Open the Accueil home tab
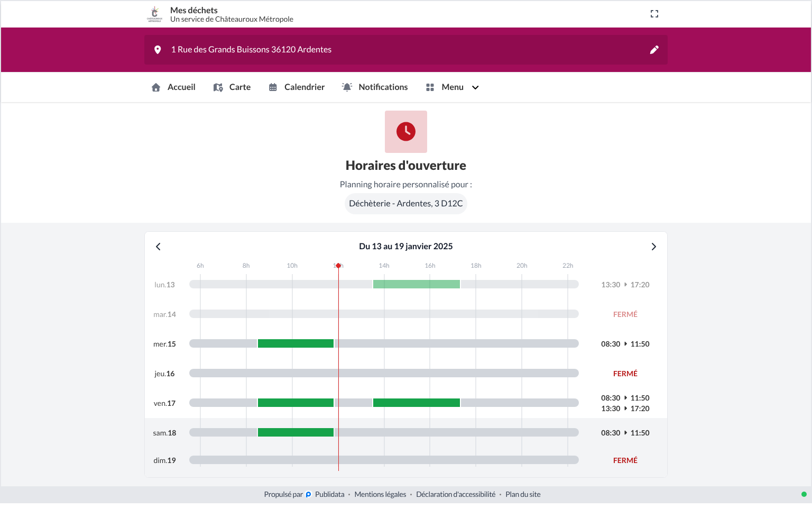 tap(173, 87)
